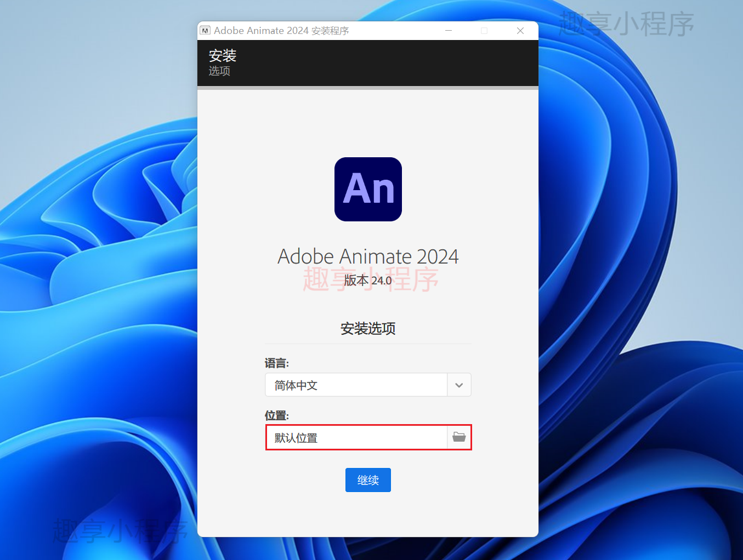Viewport: 743px width, 560px height.
Task: Click the installer app icon in title bar
Action: pyautogui.click(x=205, y=31)
